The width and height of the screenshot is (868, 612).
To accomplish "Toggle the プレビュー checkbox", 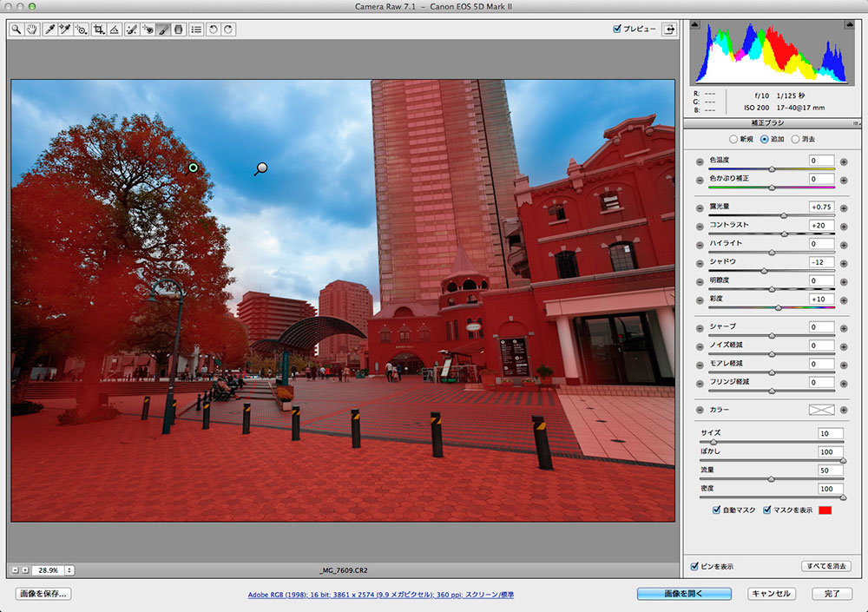I will coord(616,29).
